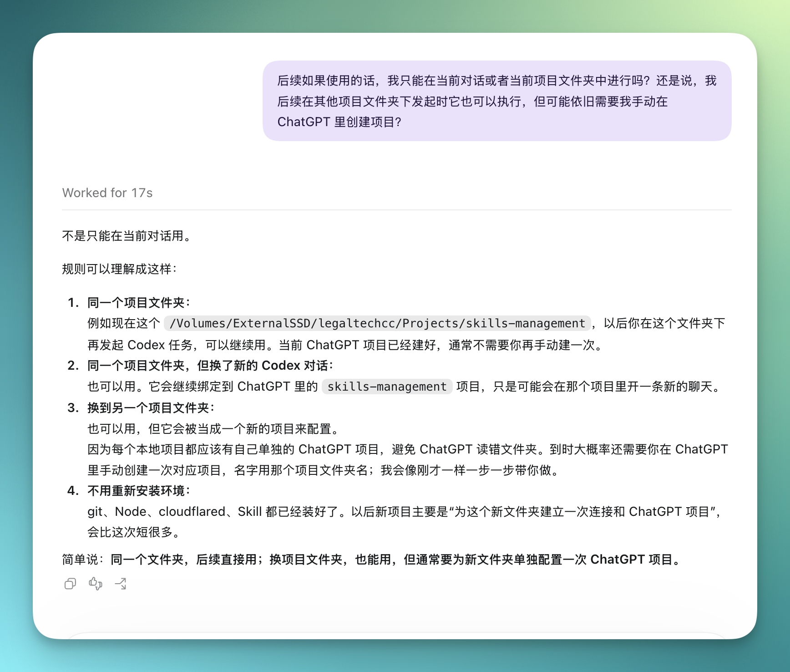Expand the "Worked for 17s" details
This screenshot has width=790, height=672.
pos(107,193)
